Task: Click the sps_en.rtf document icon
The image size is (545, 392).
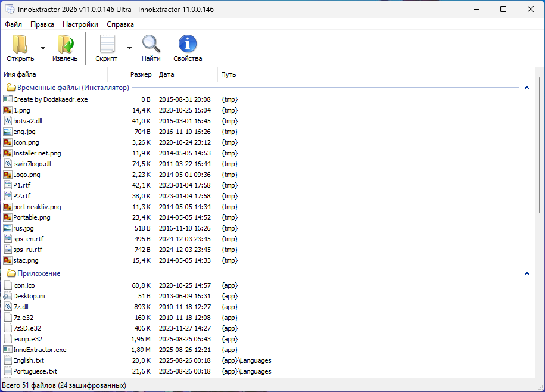Action: [x=8, y=239]
